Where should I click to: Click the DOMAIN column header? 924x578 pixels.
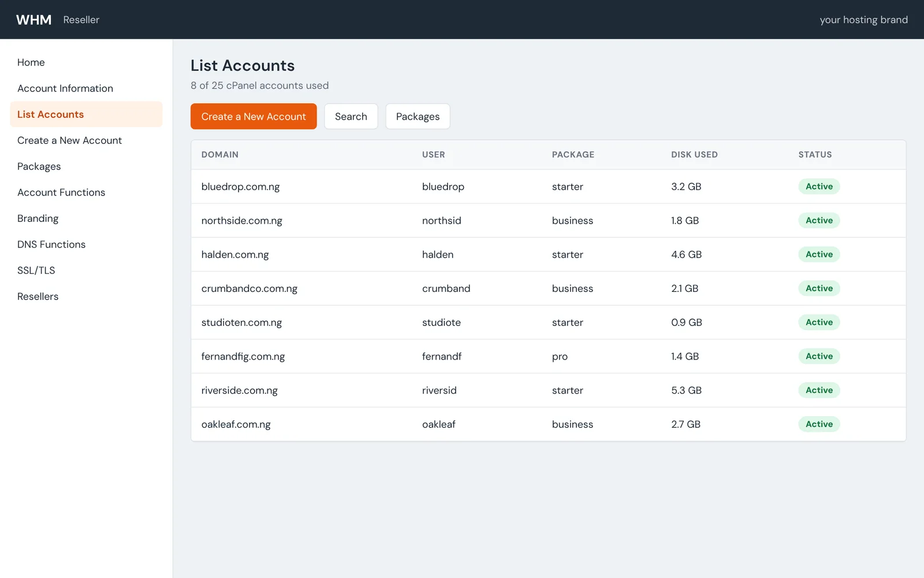220,155
